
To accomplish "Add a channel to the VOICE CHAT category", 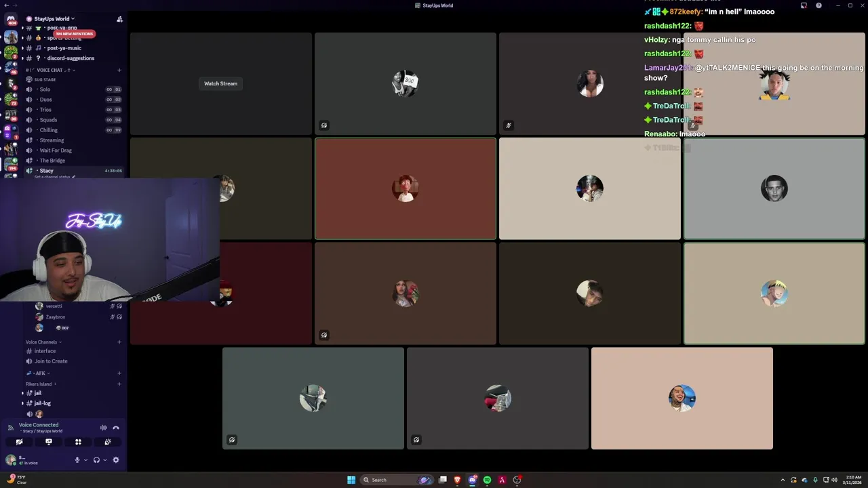I will 119,70.
